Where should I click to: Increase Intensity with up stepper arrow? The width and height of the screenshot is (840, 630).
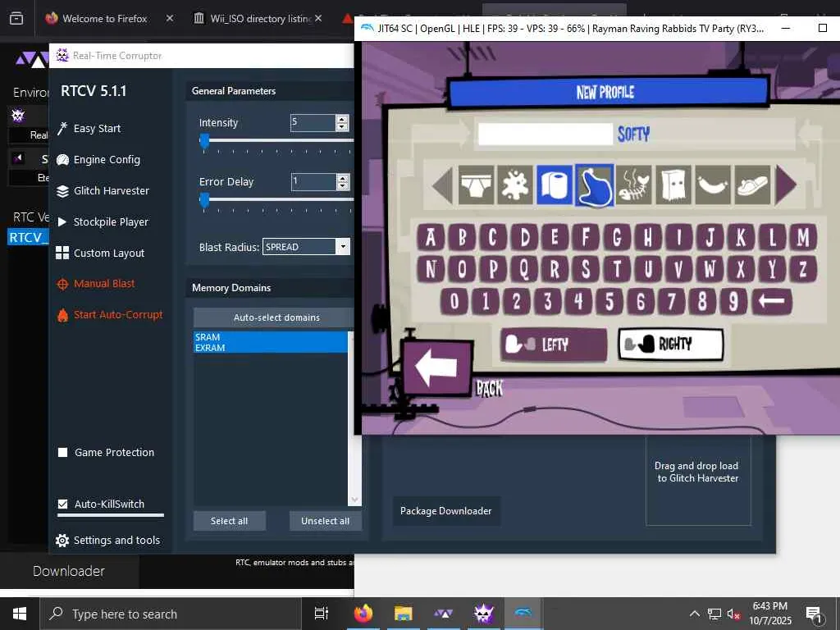[342, 119]
